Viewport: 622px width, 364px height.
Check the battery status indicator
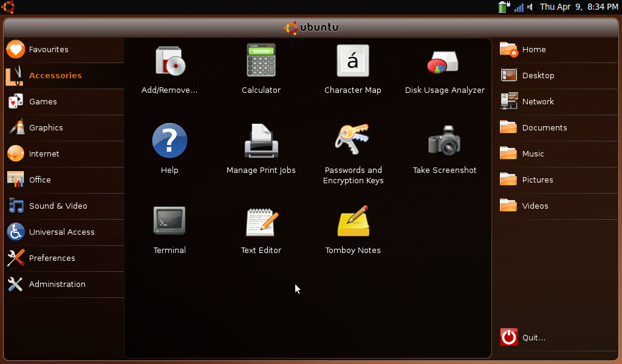pos(504,7)
